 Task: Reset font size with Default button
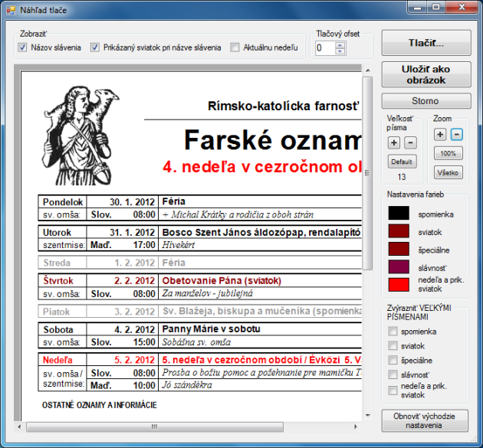402,162
